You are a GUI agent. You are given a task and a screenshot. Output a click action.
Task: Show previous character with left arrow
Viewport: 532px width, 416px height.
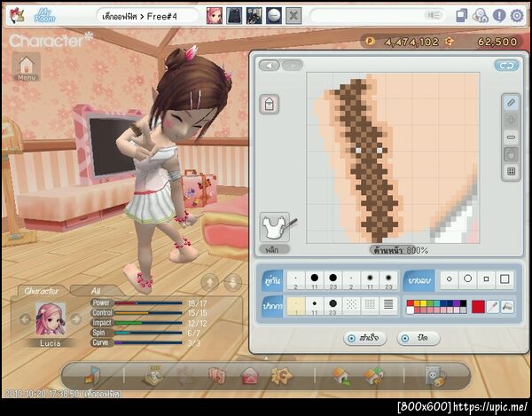25,319
